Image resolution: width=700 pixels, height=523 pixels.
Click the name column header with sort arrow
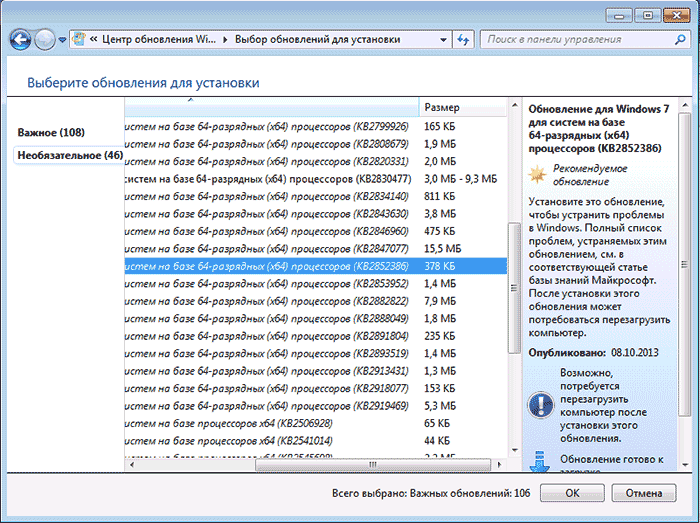272,107
